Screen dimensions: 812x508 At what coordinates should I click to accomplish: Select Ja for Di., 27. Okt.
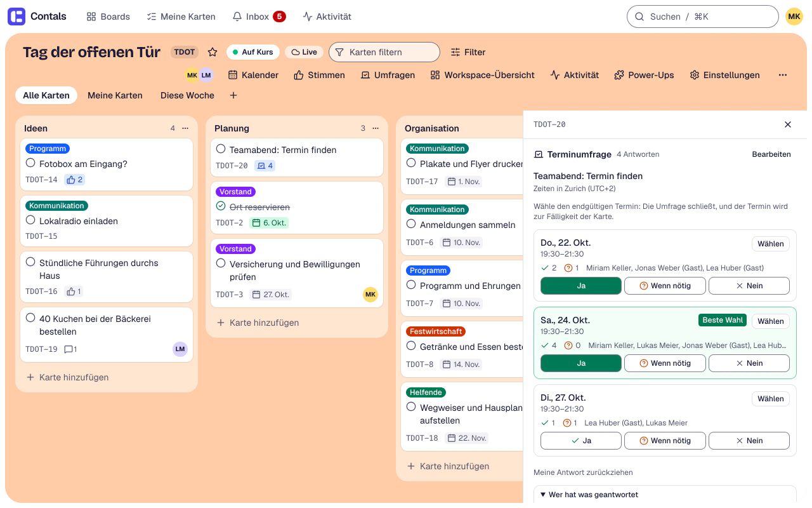[x=581, y=441]
